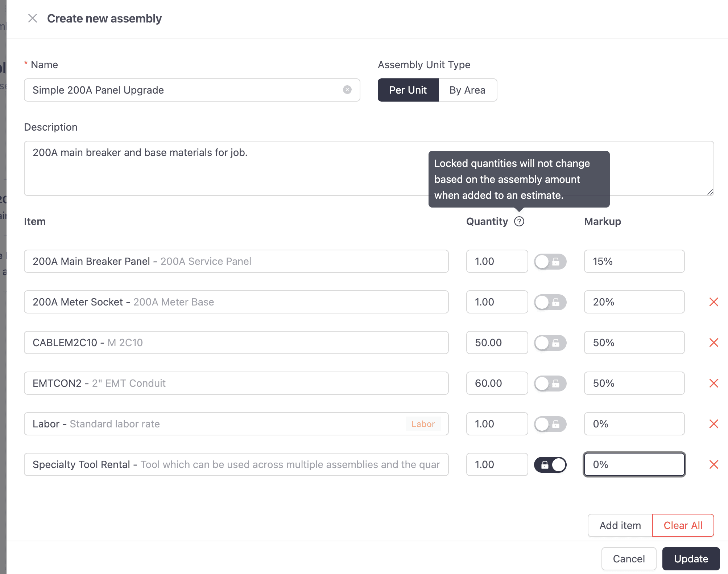
Task: Select the Per Unit option
Action: [x=408, y=90]
